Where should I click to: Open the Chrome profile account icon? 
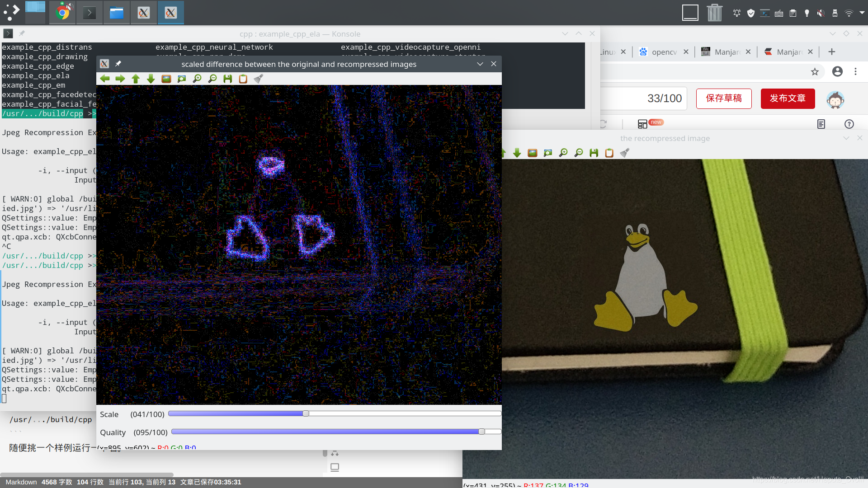(838, 71)
